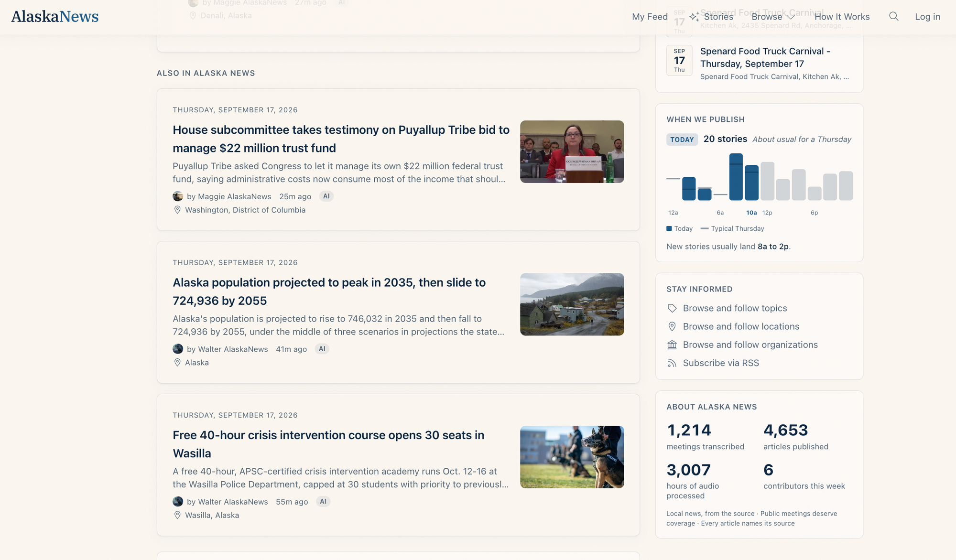Click the 1,214 meetings transcribed stat
956x560 pixels.
(x=706, y=437)
